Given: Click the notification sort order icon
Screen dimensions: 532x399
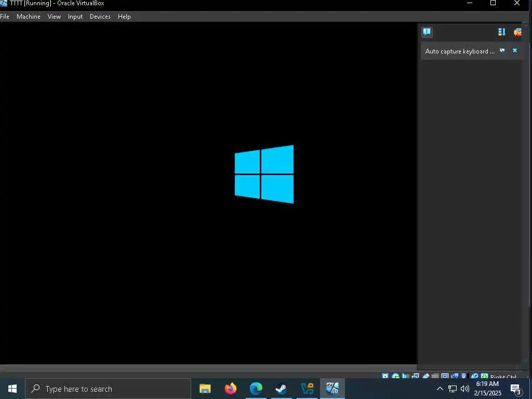Looking at the screenshot, I should coord(502,32).
